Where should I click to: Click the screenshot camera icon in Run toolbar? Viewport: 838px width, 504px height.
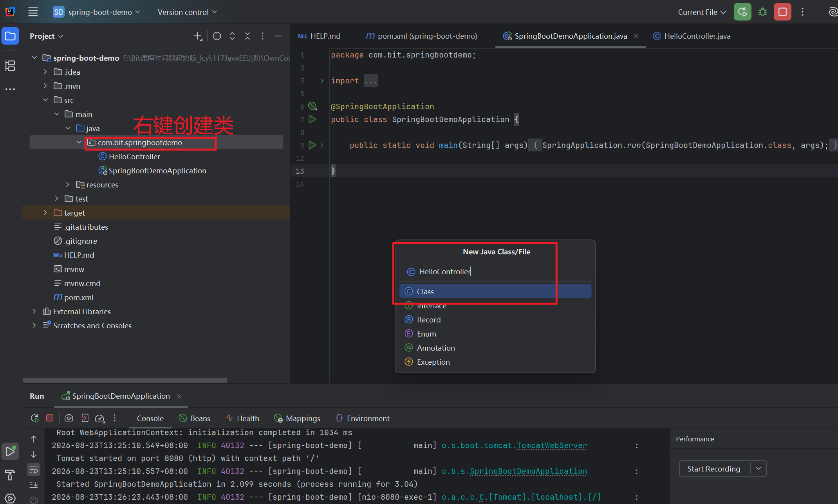click(x=69, y=418)
